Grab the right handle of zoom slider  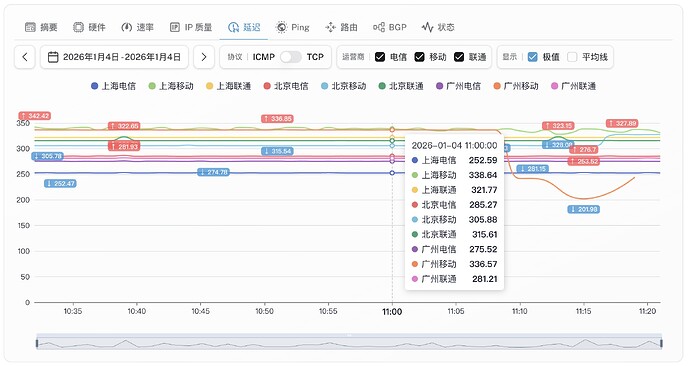[x=661, y=343]
